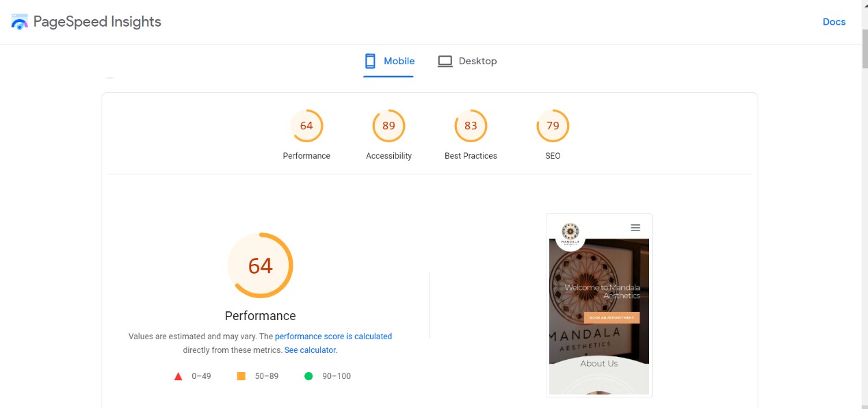
Task: Click the Mandala Aesthetics page screenshot
Action: 599,304
